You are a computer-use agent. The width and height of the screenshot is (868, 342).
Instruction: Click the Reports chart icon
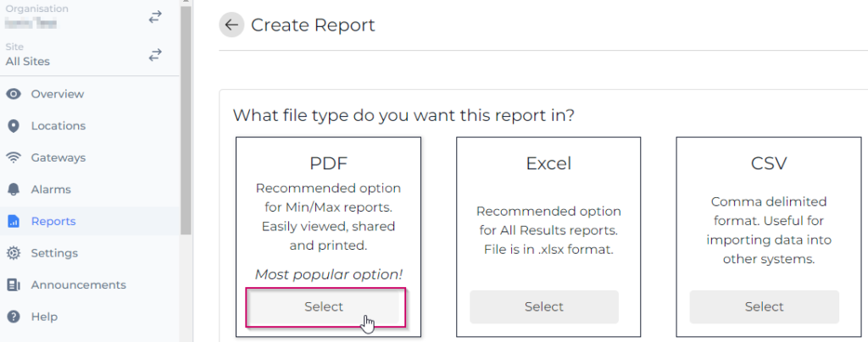(x=14, y=222)
